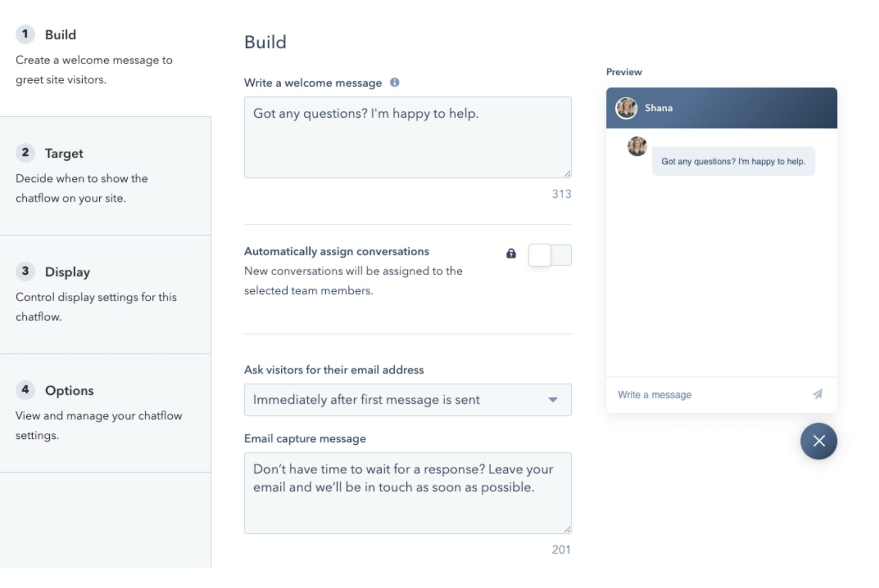Select the Build step heading
Screen dimensions: 879x588
click(60, 35)
